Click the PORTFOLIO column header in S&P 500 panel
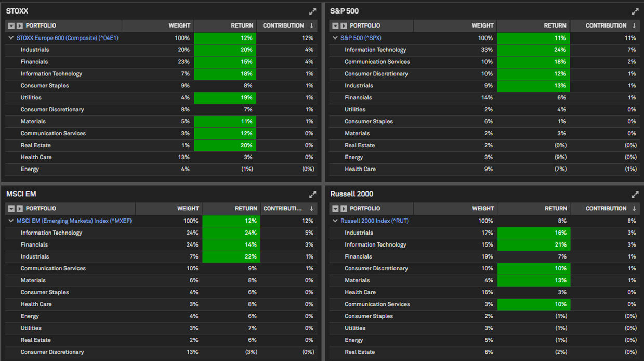The height and width of the screenshot is (361, 644). tap(372, 25)
